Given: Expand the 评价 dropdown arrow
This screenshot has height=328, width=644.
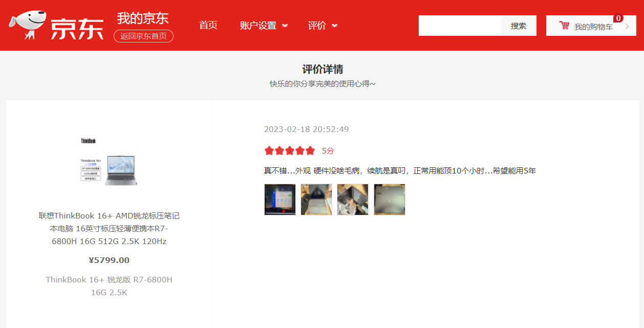Looking at the screenshot, I should (x=335, y=26).
